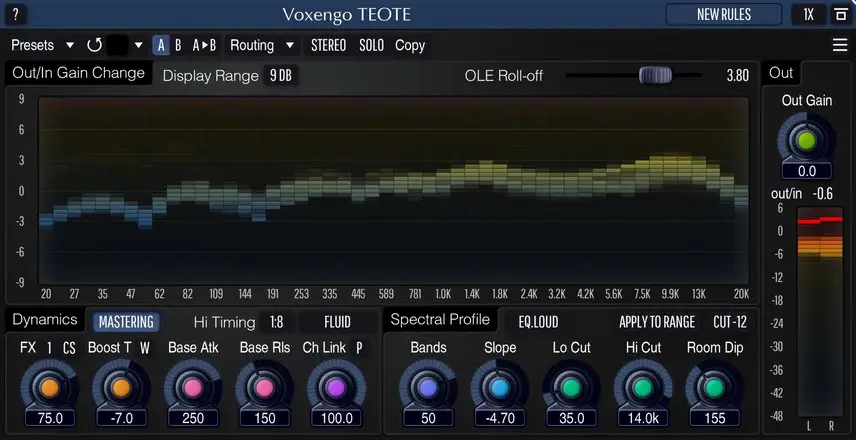Click the Bands value field 50
856x440 pixels.
tap(428, 419)
